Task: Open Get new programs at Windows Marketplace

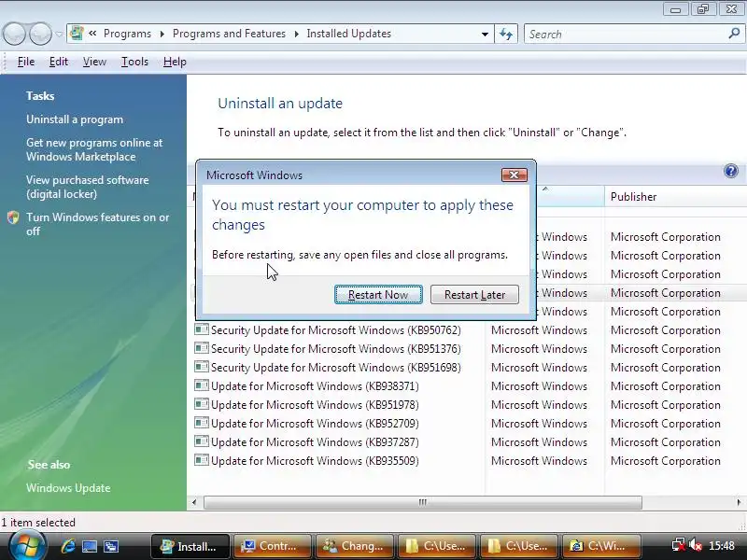Action: point(94,149)
